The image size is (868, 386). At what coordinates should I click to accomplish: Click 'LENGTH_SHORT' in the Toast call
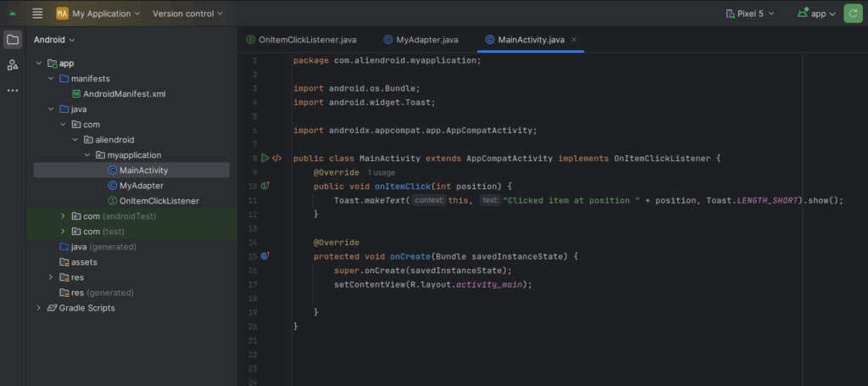tap(767, 200)
